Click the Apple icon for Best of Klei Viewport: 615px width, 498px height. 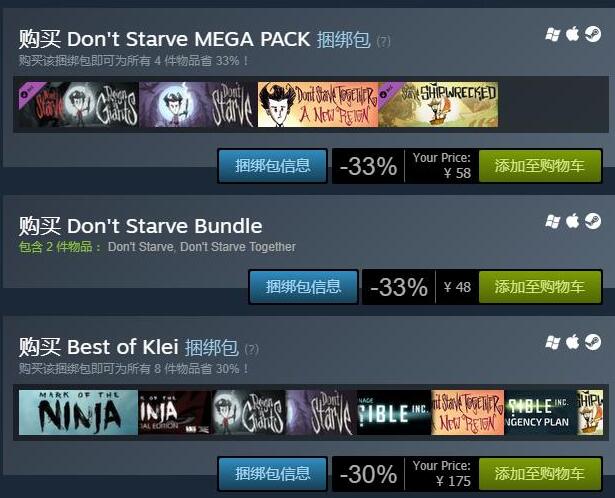coord(573,342)
